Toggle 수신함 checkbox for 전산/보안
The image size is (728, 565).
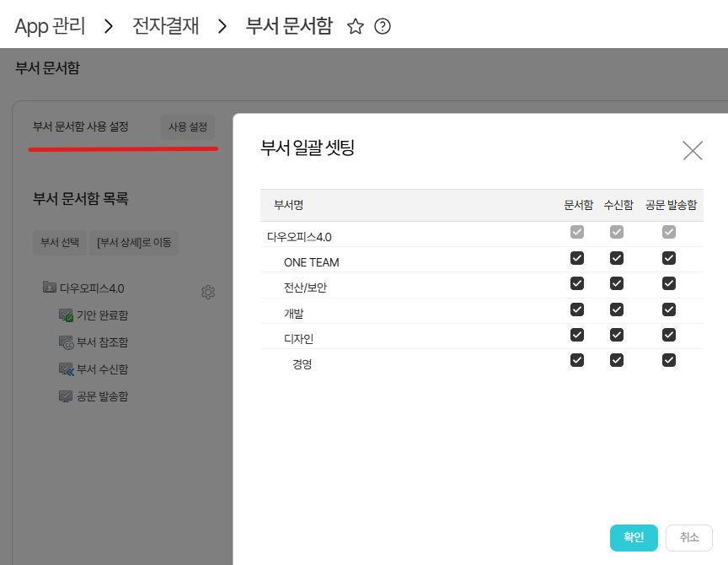pos(617,283)
